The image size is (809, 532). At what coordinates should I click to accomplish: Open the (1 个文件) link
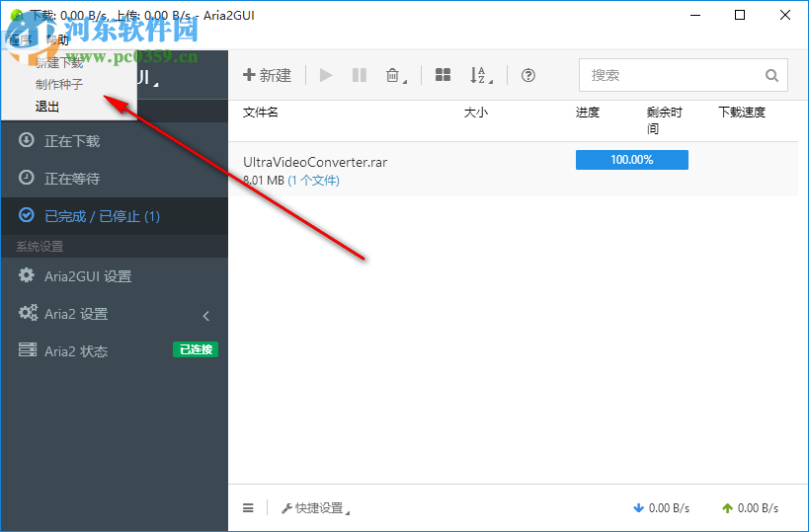pos(314,181)
